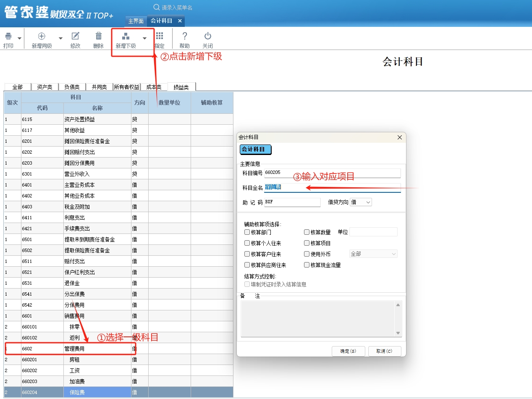Viewport: 532px width, 399px height.
Task: Select the 共同类 category tab
Action: click(100, 87)
